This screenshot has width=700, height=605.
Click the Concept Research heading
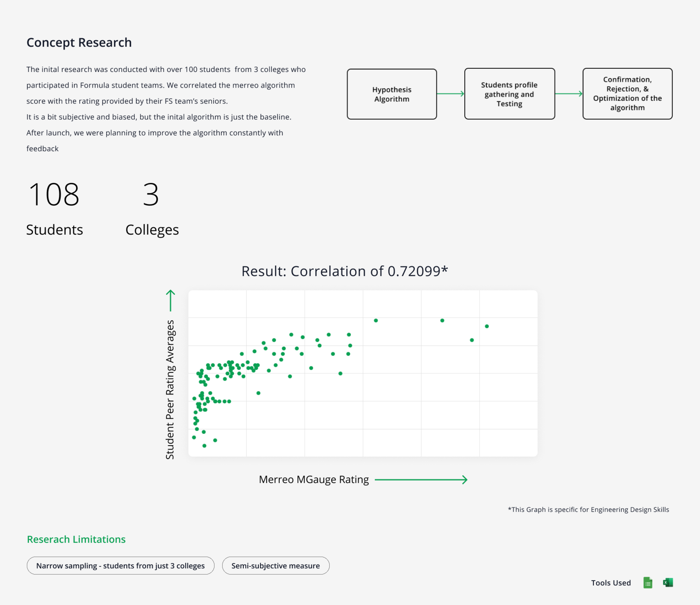pyautogui.click(x=79, y=43)
